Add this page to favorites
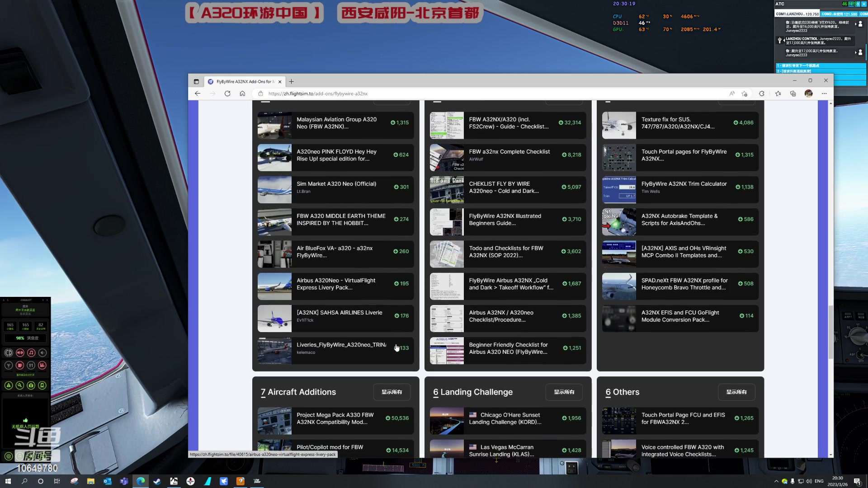This screenshot has height=488, width=868. click(745, 94)
